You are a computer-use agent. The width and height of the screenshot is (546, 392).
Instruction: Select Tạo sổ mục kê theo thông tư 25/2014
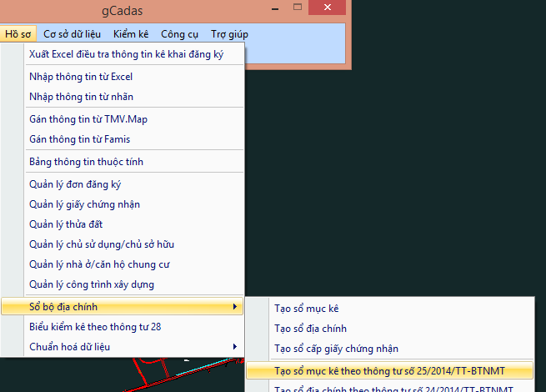[389, 369]
